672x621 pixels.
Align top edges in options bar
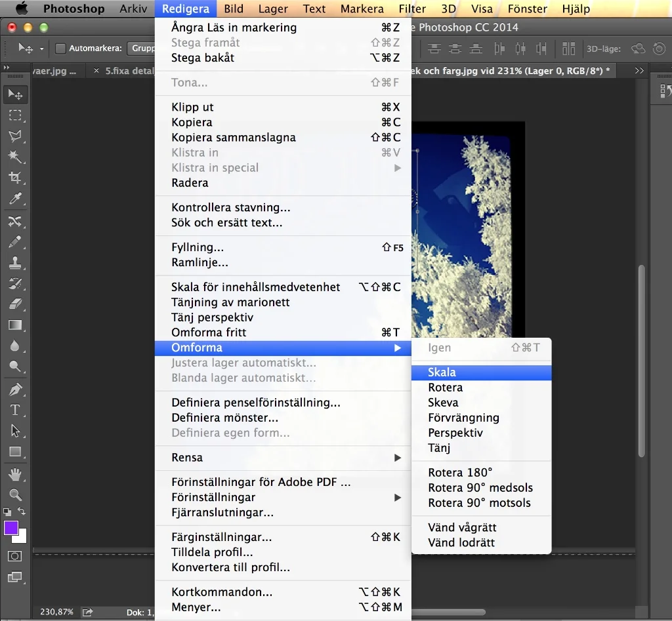434,49
